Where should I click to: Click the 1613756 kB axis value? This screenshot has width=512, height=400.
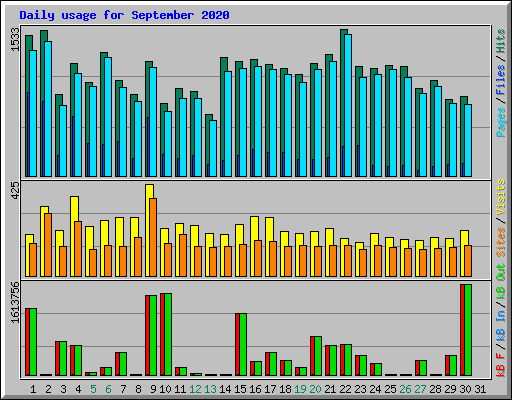15,302
